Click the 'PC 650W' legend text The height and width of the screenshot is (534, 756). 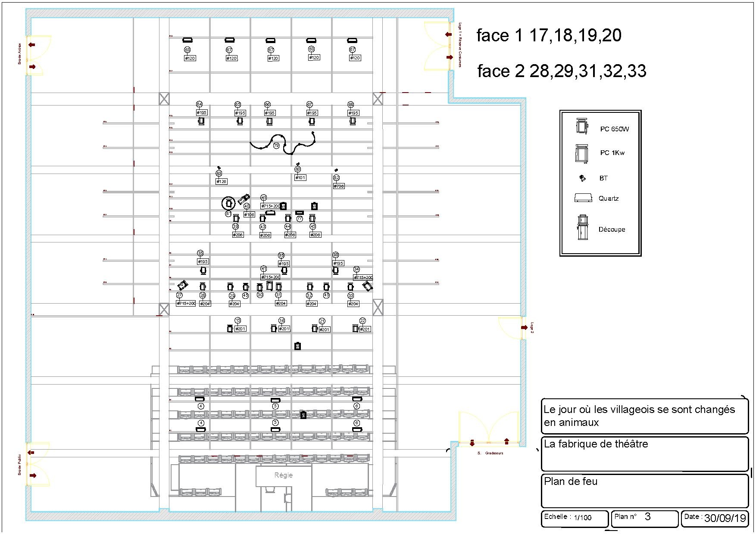point(615,129)
